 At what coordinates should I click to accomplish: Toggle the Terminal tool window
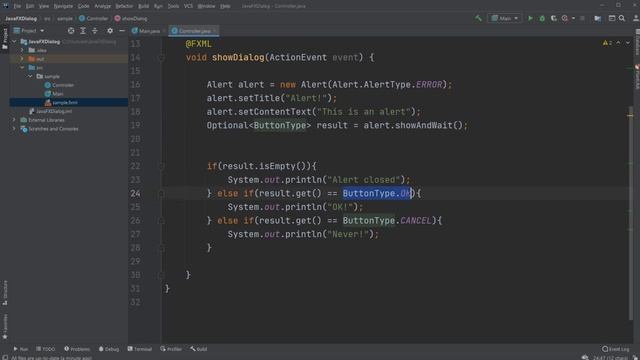click(140, 349)
